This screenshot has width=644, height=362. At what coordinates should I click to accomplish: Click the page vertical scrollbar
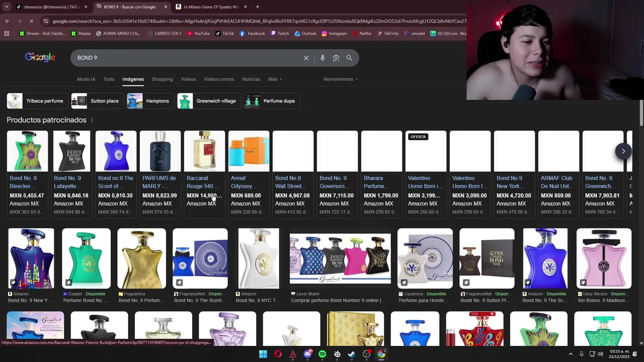click(x=641, y=113)
